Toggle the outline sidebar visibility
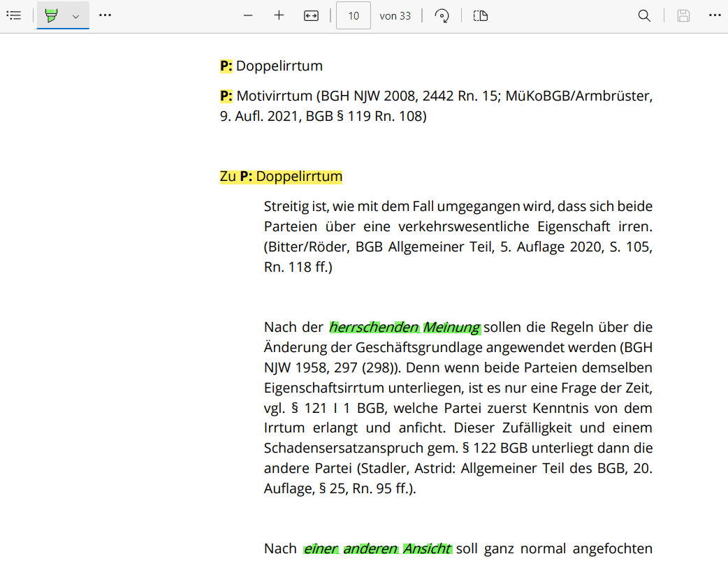Viewport: 728px width, 561px height. pos(14,15)
